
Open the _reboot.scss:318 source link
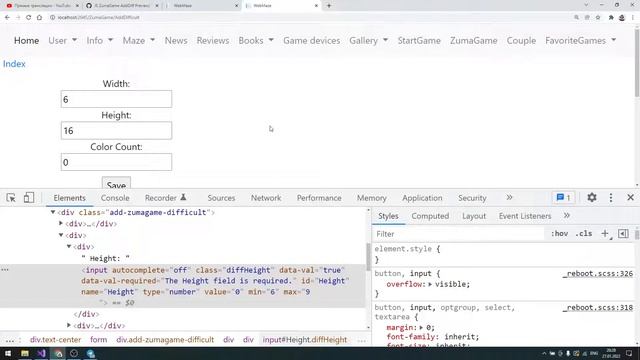[598, 307]
